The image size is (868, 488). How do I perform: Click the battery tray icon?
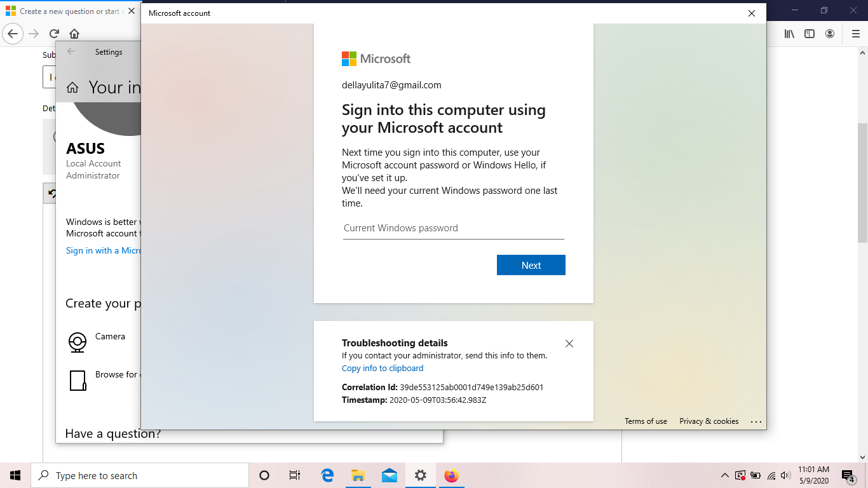[x=756, y=475]
